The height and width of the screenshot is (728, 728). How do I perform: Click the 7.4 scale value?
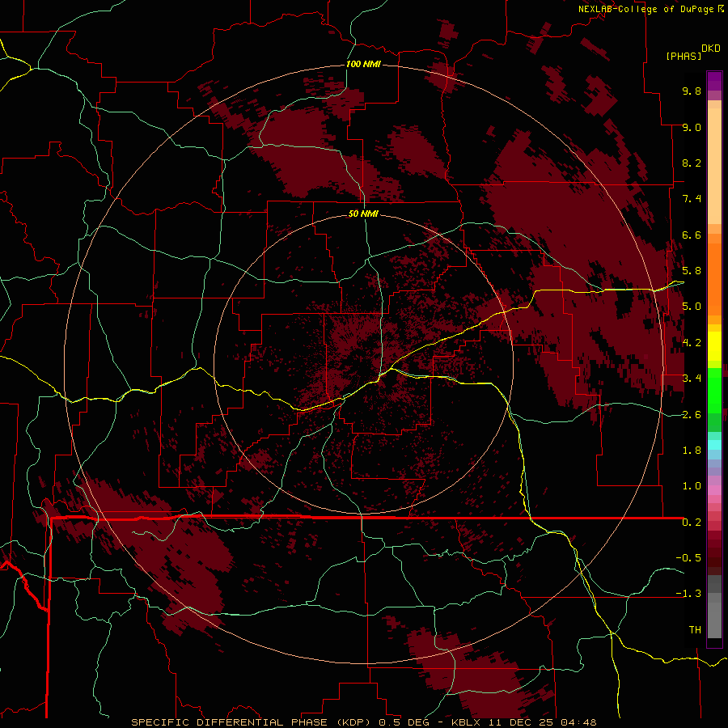(x=692, y=199)
